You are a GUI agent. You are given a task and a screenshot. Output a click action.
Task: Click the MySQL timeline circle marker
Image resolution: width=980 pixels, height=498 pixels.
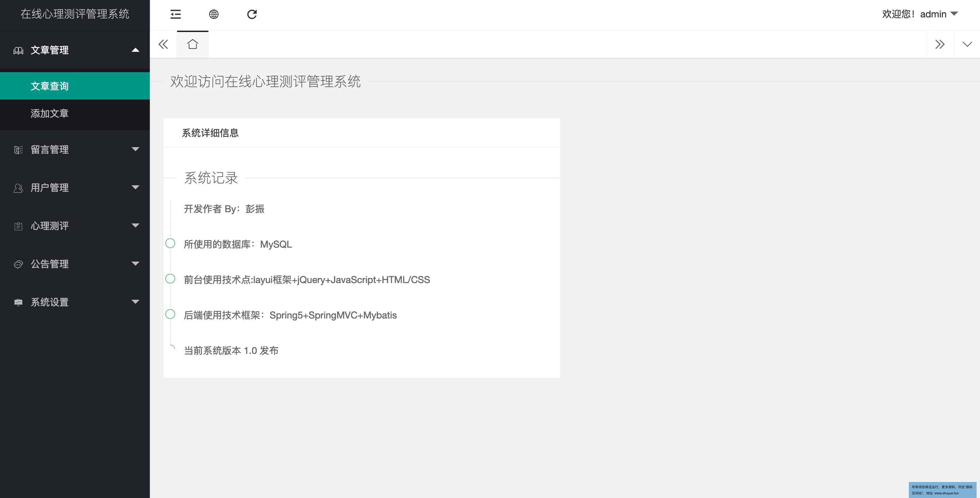point(171,243)
